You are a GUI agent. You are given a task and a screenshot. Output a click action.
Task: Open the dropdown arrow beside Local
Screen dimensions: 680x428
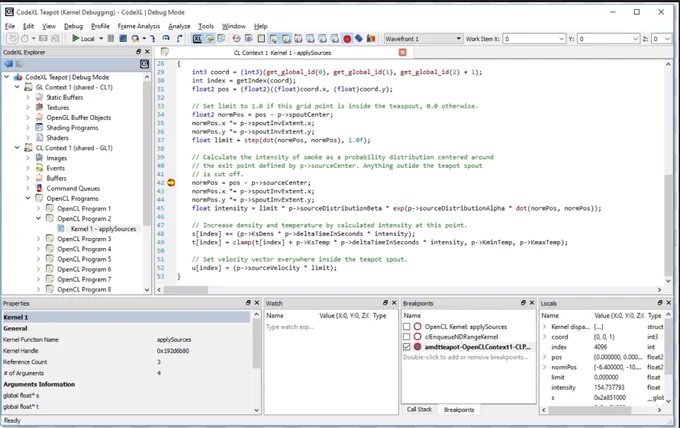tap(101, 39)
